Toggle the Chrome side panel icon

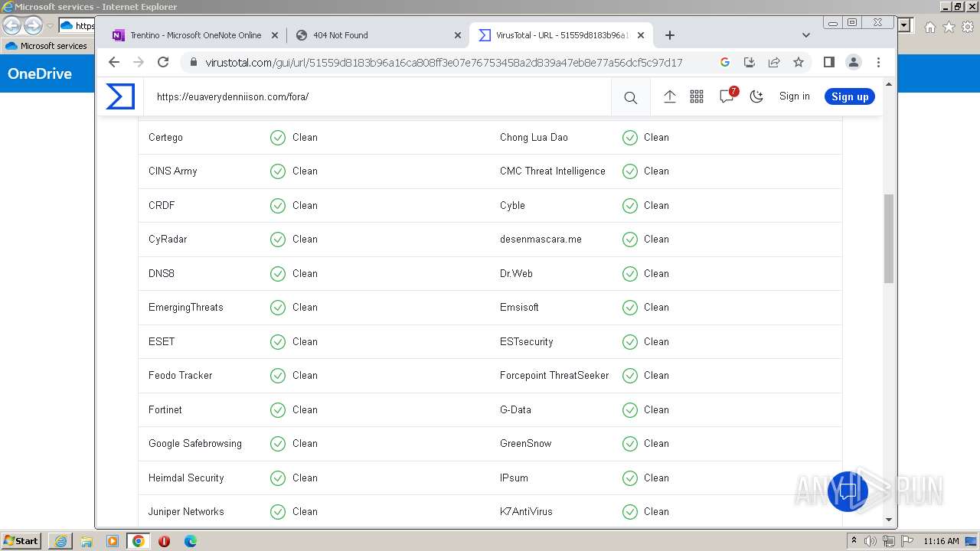[x=828, y=62]
